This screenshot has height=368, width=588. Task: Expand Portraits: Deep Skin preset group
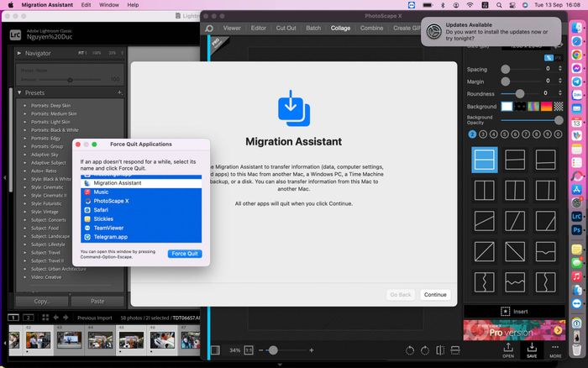25,105
